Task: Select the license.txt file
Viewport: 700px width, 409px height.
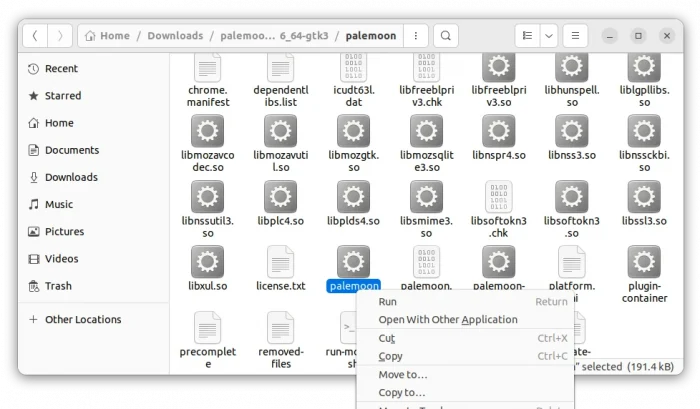Action: tap(280, 263)
